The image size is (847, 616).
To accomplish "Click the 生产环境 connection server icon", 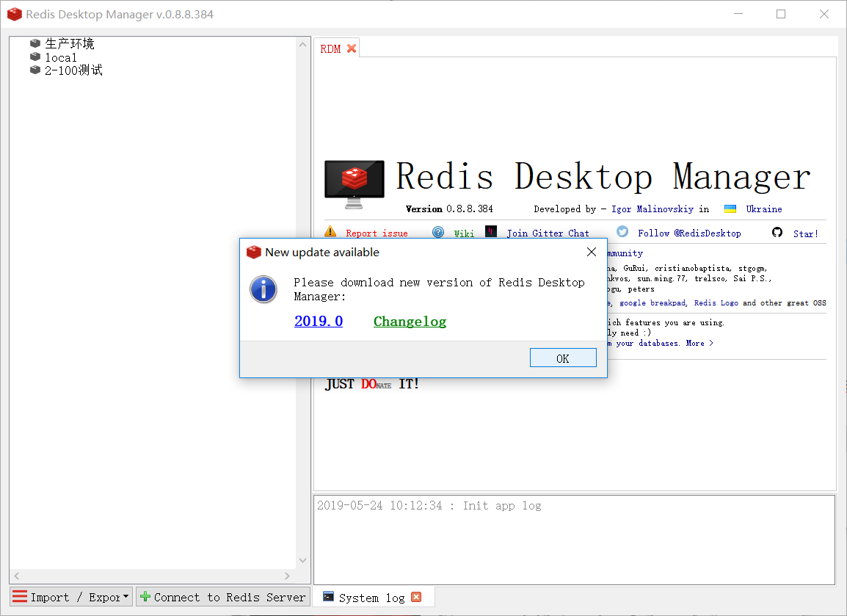I will [x=35, y=43].
